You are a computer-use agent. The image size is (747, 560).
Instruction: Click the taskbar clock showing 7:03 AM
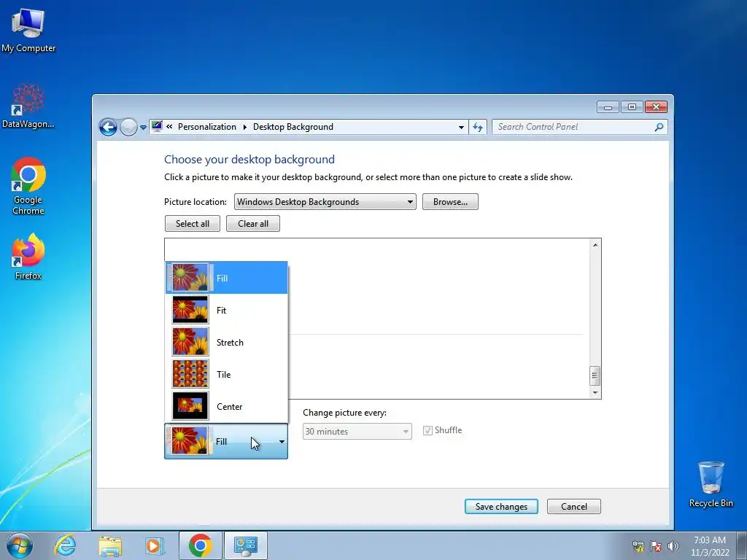click(710, 546)
